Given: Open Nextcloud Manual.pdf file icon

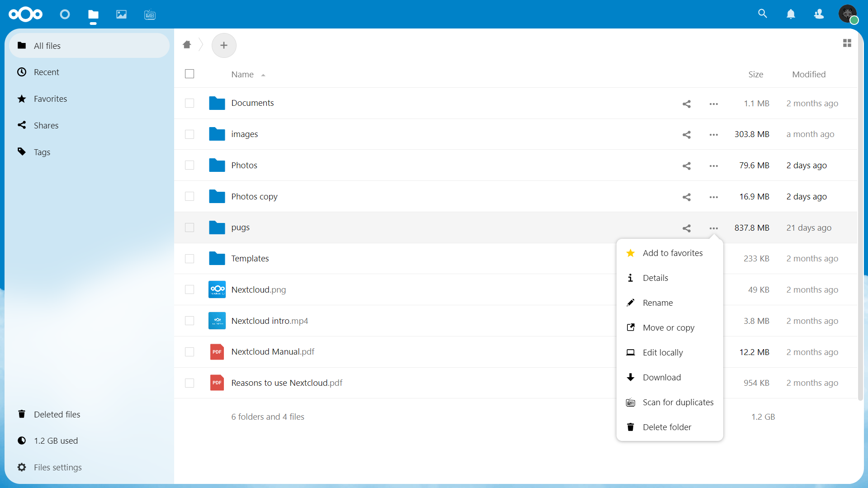Looking at the screenshot, I should pyautogui.click(x=217, y=352).
